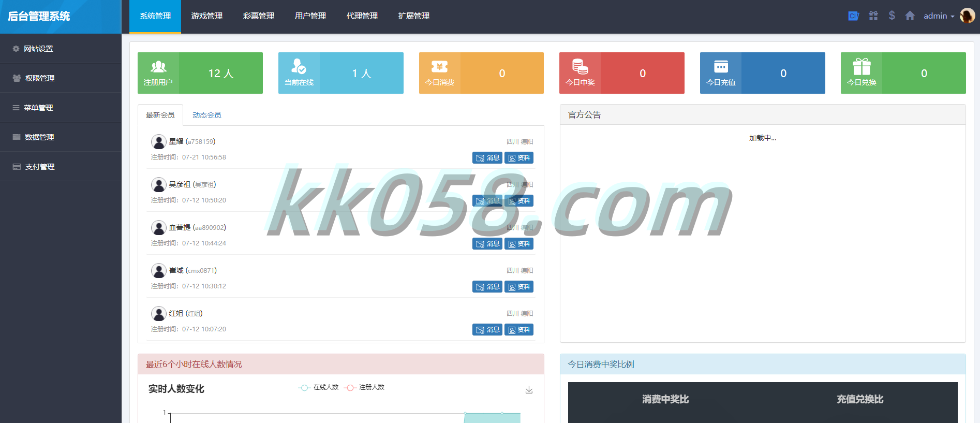Screen dimensions: 980x423
Task: Open 扩展管理 top menu
Action: point(414,16)
